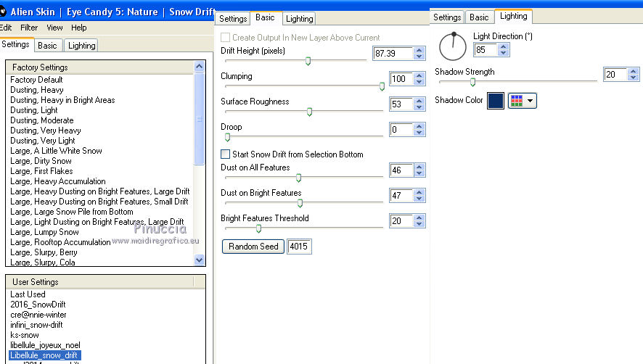Click the random seed value field 4015
The image size is (643, 364).
[x=299, y=247]
